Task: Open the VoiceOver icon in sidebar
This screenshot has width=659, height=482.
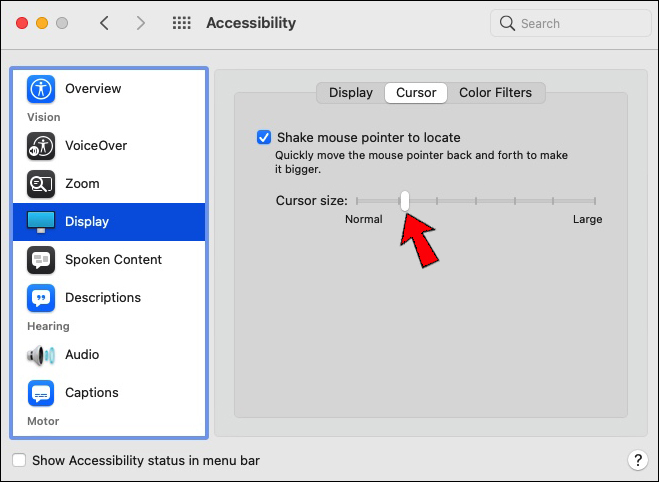Action: 41,146
